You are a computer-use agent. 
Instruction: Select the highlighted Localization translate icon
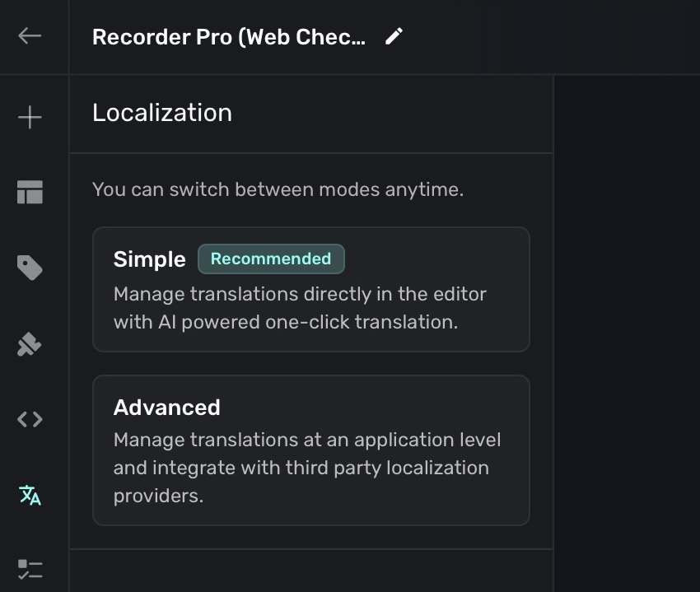pyautogui.click(x=30, y=496)
